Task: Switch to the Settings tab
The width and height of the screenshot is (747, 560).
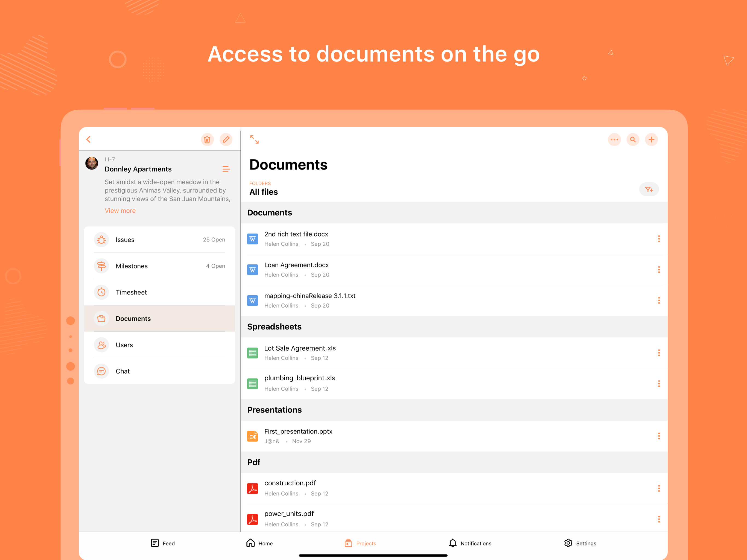Action: pyautogui.click(x=580, y=543)
